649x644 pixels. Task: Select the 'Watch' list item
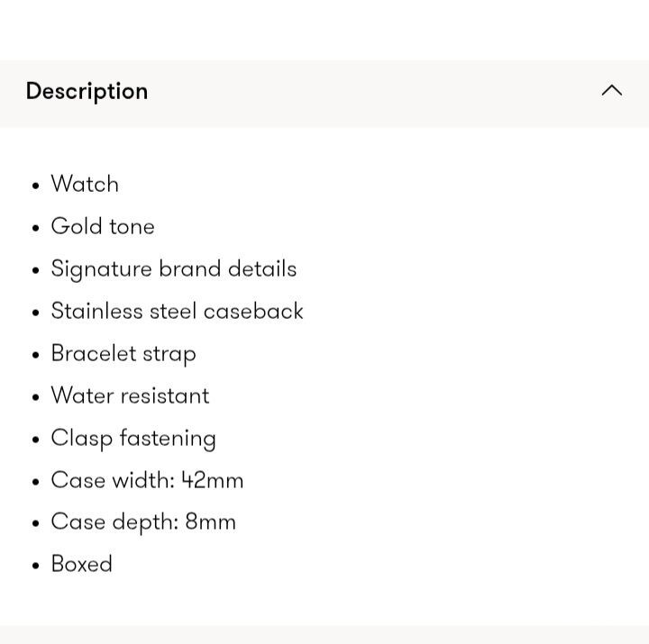[x=85, y=184]
